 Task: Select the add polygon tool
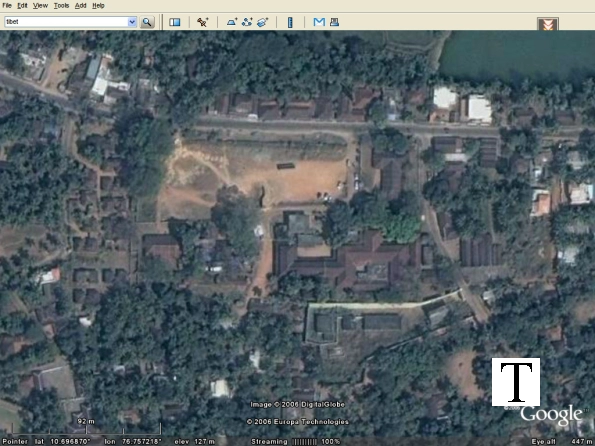click(231, 22)
